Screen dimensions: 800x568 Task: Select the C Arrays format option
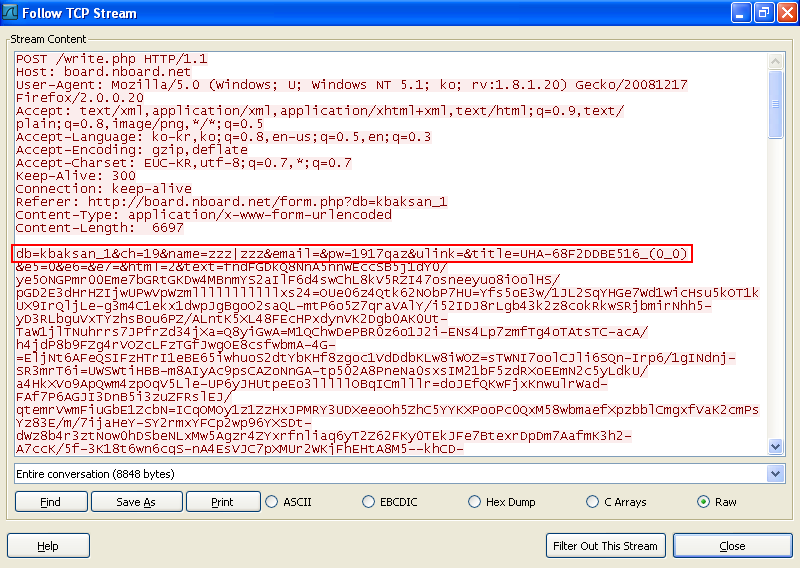coord(594,502)
